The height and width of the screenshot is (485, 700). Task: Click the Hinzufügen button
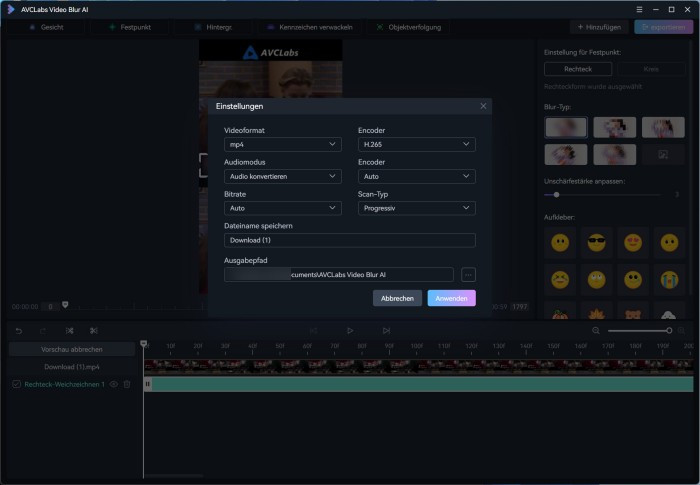599,27
